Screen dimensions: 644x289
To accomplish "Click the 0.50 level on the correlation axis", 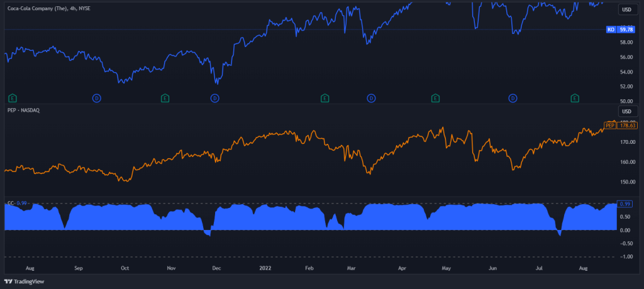I will [626, 217].
